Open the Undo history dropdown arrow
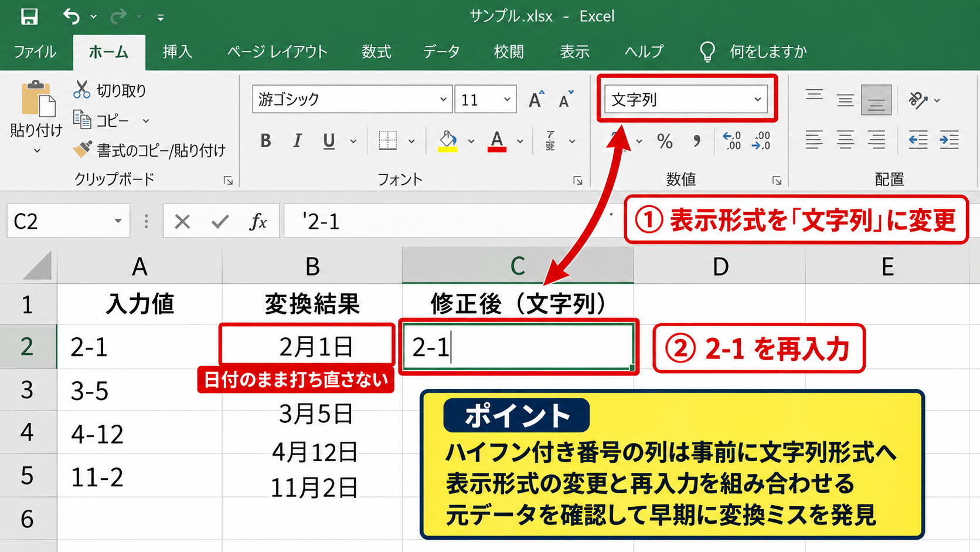 click(x=93, y=17)
